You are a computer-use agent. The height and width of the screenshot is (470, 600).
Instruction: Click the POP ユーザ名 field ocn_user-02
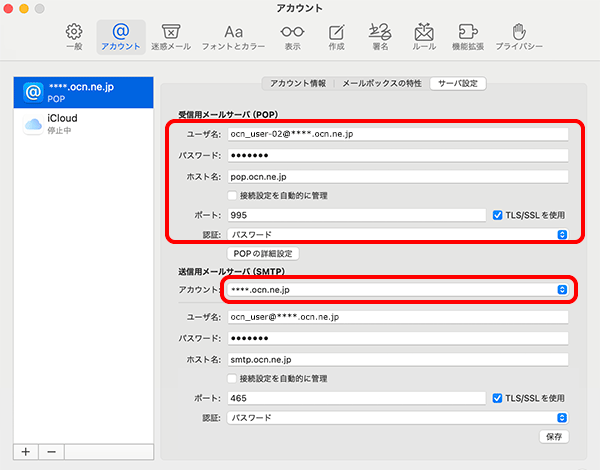(398, 134)
